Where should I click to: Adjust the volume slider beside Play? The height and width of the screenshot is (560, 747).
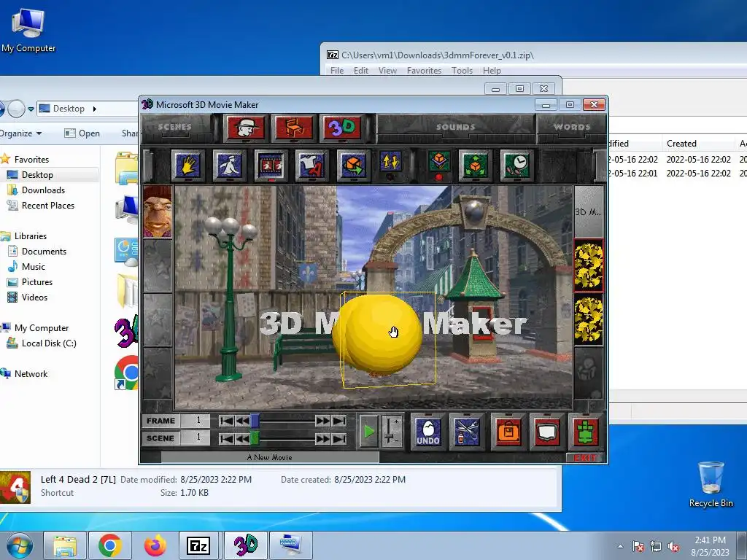coord(392,431)
